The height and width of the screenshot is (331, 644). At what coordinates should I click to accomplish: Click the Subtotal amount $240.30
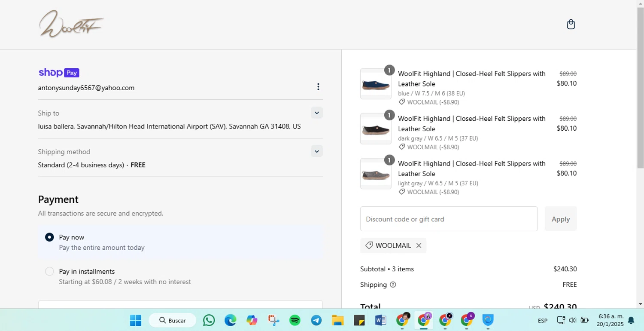[x=565, y=269]
